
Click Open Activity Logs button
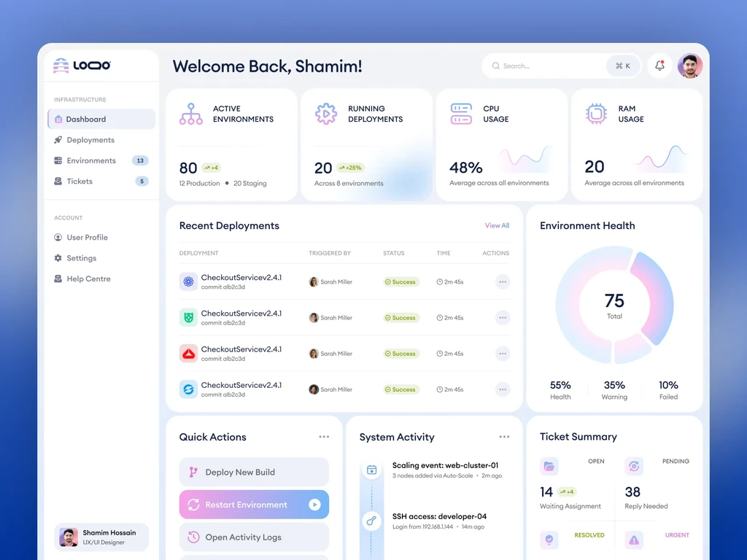click(x=254, y=537)
